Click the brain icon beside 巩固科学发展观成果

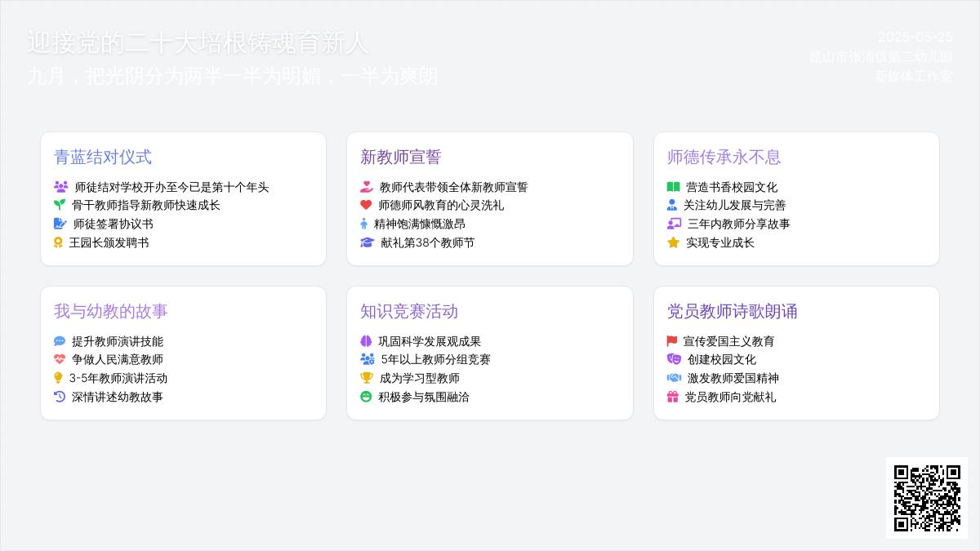click(x=366, y=341)
